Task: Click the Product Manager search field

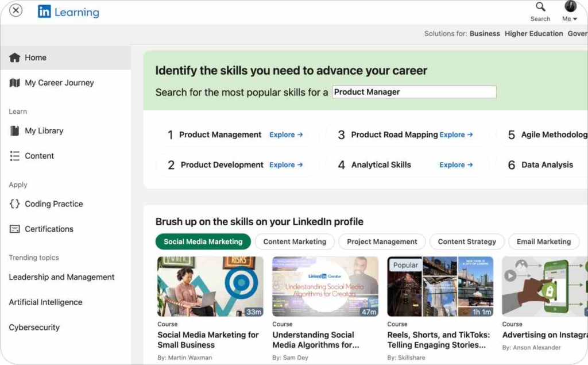Action: 414,92
